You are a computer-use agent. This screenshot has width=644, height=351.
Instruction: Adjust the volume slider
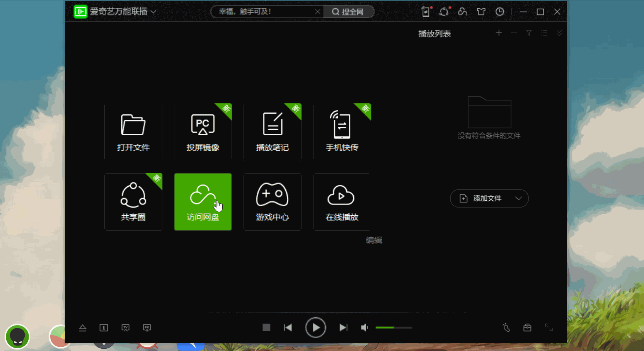tap(393, 328)
